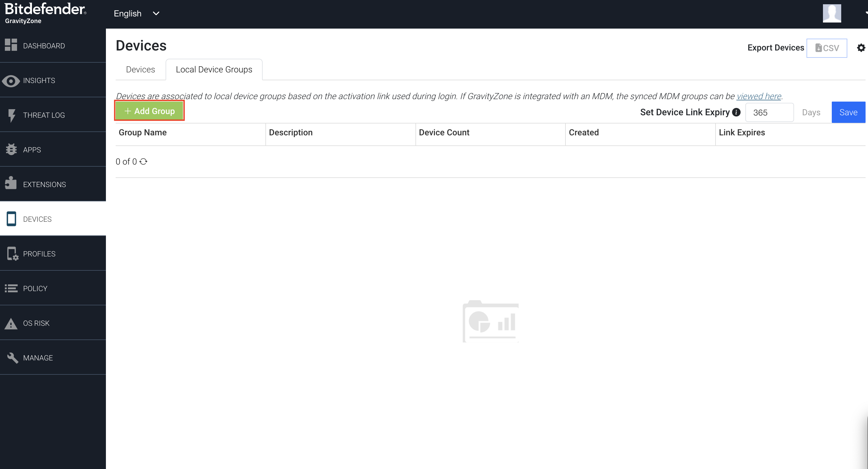Viewport: 868px width, 469px height.
Task: Switch to the Devices tab
Action: [141, 69]
